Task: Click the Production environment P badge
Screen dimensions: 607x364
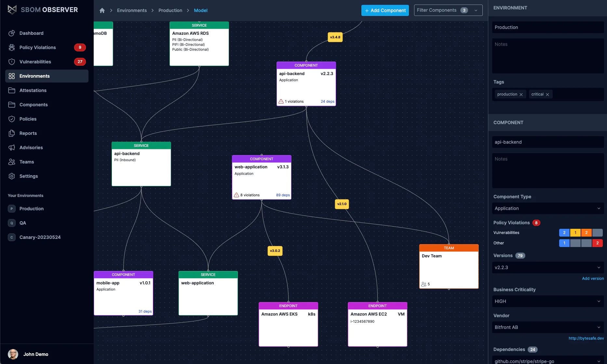Action: tap(12, 209)
